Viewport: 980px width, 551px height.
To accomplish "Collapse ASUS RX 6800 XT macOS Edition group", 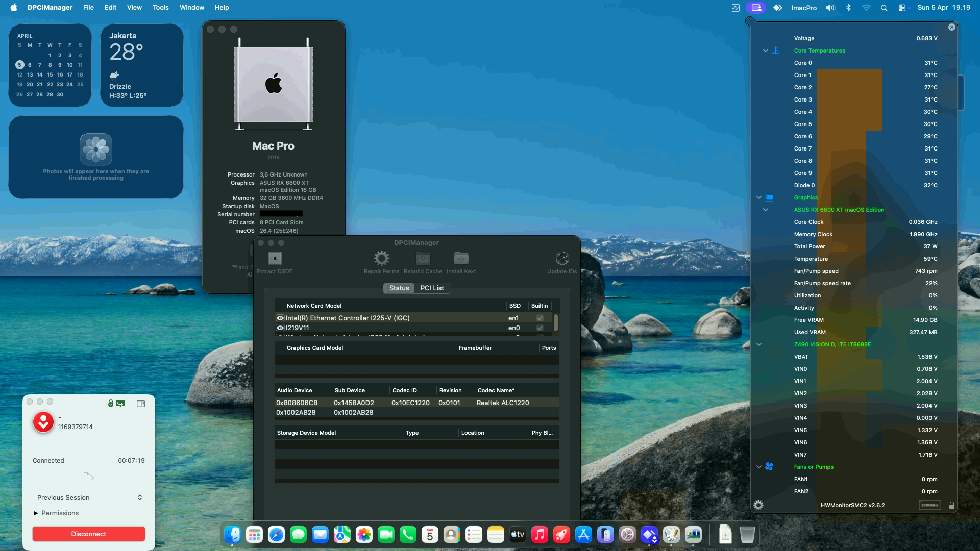I will [x=765, y=210].
